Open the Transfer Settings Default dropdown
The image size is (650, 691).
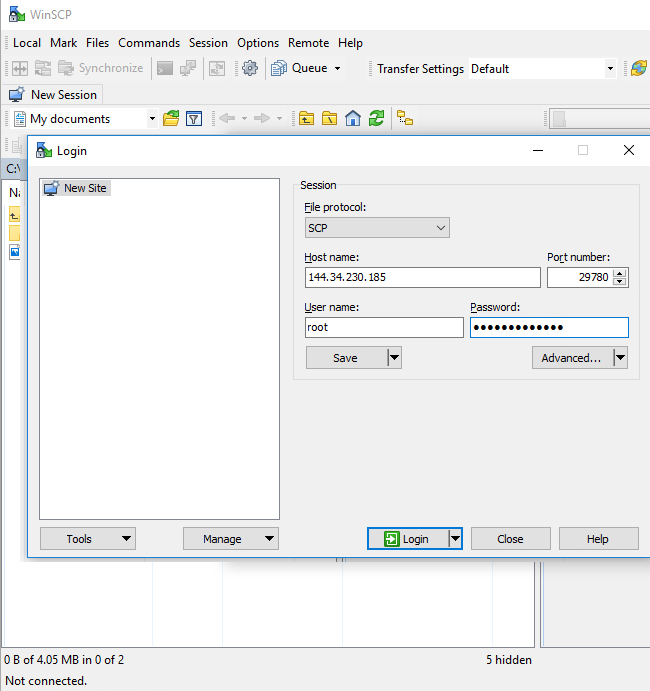pyautogui.click(x=610, y=69)
